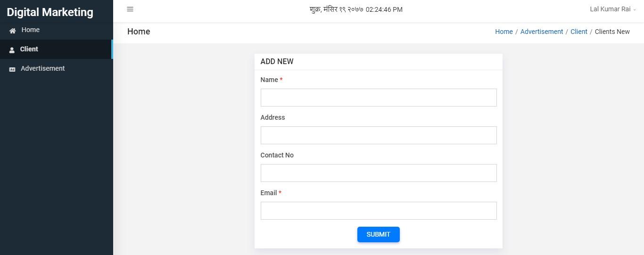Open the Advertisement sidebar menu item
The height and width of the screenshot is (255, 644).
point(57,68)
